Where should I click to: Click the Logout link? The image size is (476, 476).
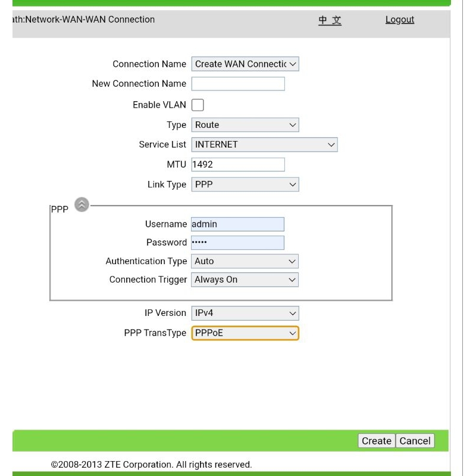pos(399,20)
